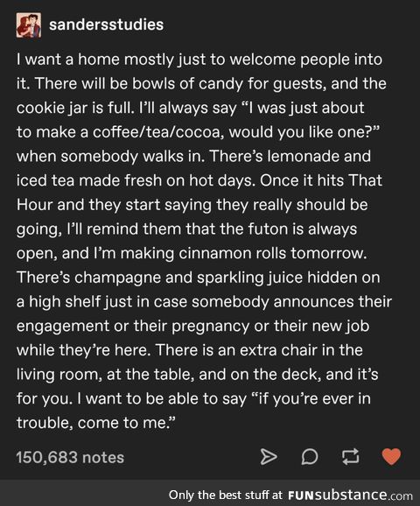Reblog the post with the loop icon
The width and height of the screenshot is (420, 506).
(350, 457)
